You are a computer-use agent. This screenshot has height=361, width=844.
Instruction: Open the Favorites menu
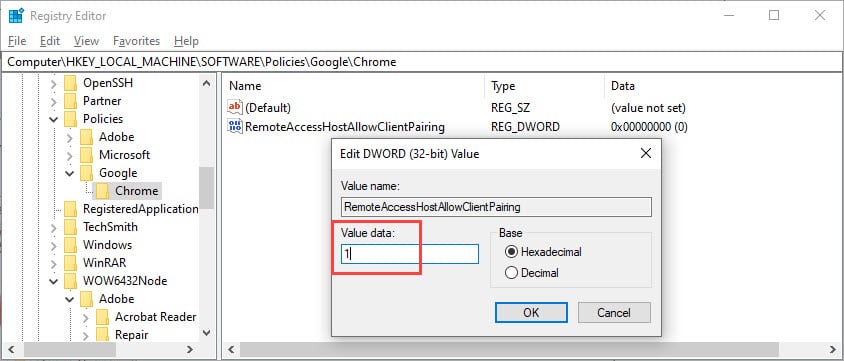point(136,41)
